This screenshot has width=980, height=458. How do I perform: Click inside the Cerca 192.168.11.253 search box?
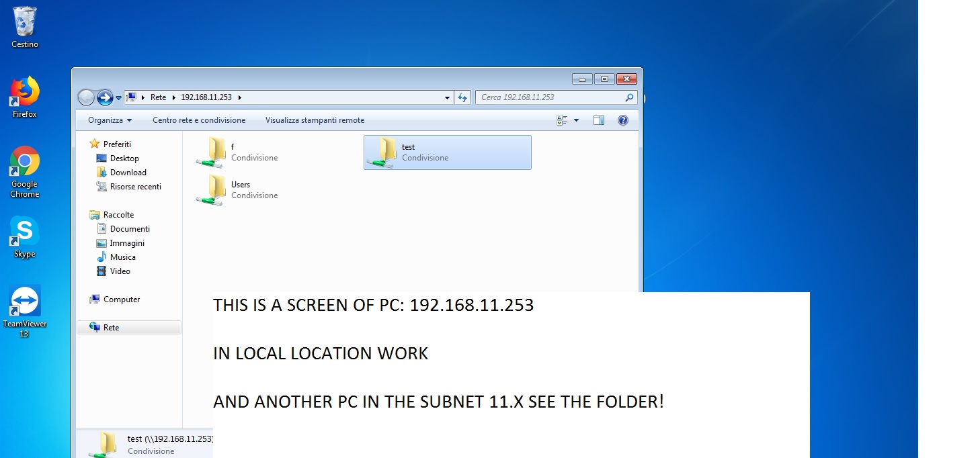pyautogui.click(x=549, y=97)
